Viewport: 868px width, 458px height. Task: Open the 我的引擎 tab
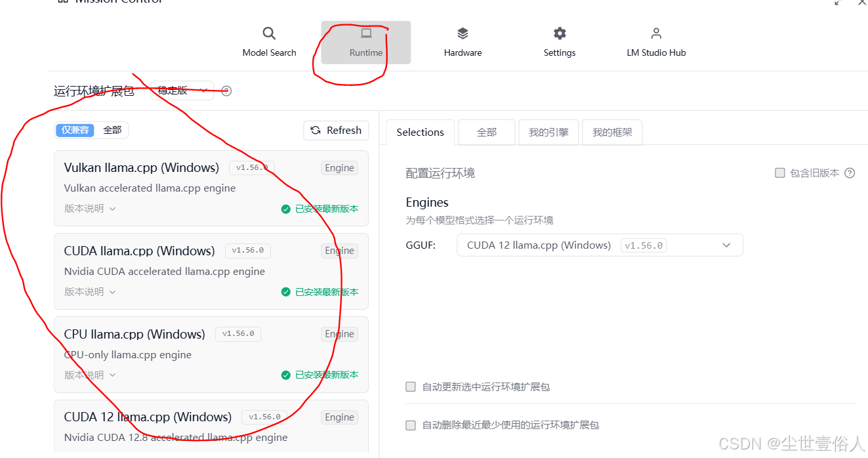point(548,132)
